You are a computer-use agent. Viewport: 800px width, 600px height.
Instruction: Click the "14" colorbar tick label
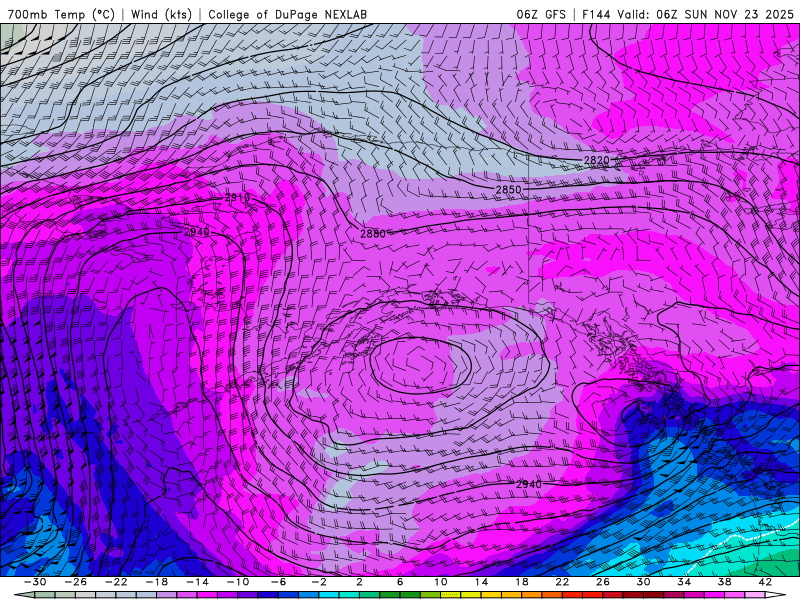pos(481,582)
